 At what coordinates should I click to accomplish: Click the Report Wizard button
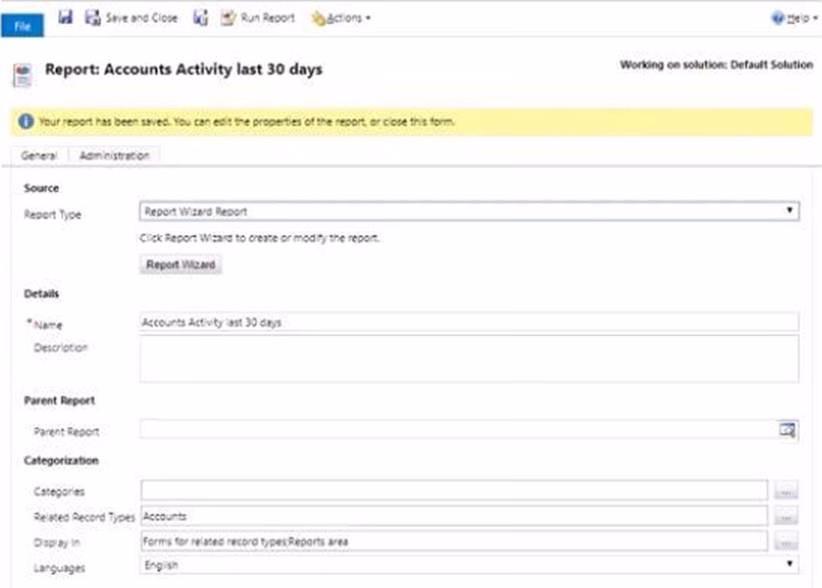pos(180,265)
